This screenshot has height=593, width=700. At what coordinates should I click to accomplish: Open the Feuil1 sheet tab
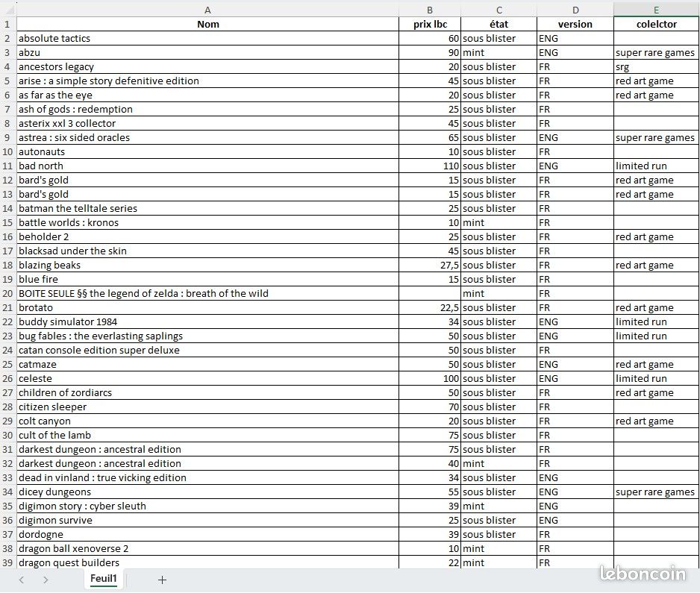tap(104, 579)
